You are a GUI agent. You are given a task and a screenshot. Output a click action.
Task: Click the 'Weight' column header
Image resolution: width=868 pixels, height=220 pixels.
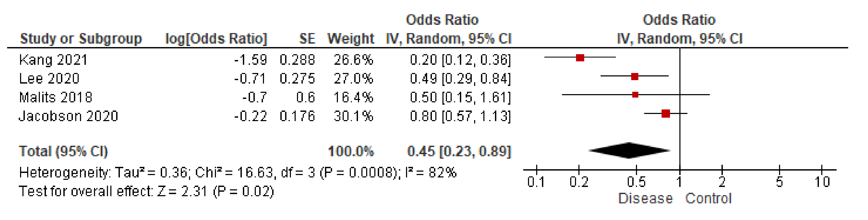tap(351, 39)
